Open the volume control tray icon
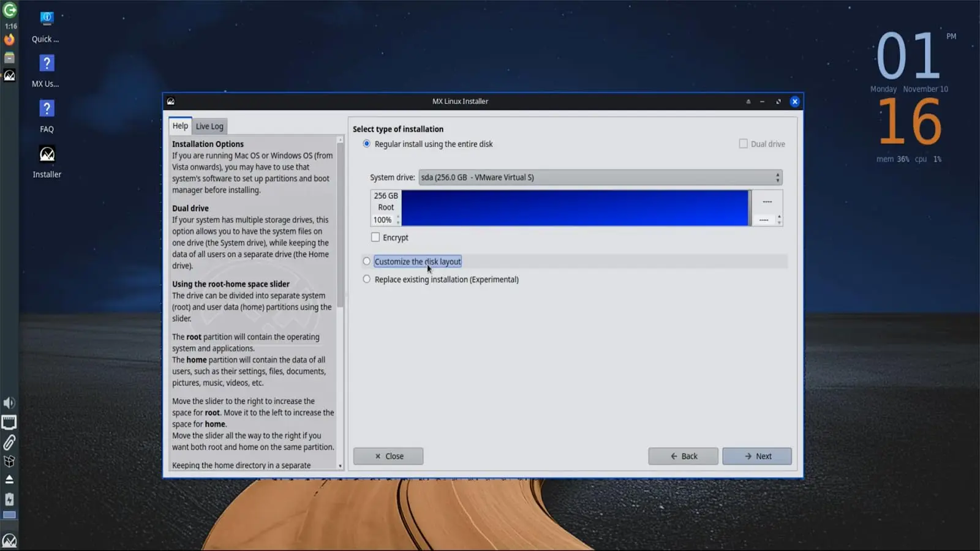Viewport: 980px width, 551px height. point(9,403)
